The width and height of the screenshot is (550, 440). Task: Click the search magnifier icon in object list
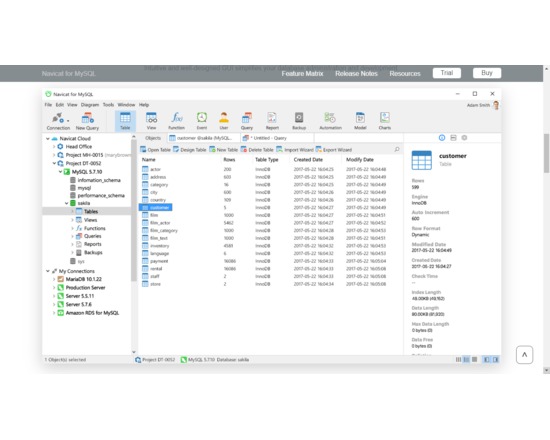(397, 149)
